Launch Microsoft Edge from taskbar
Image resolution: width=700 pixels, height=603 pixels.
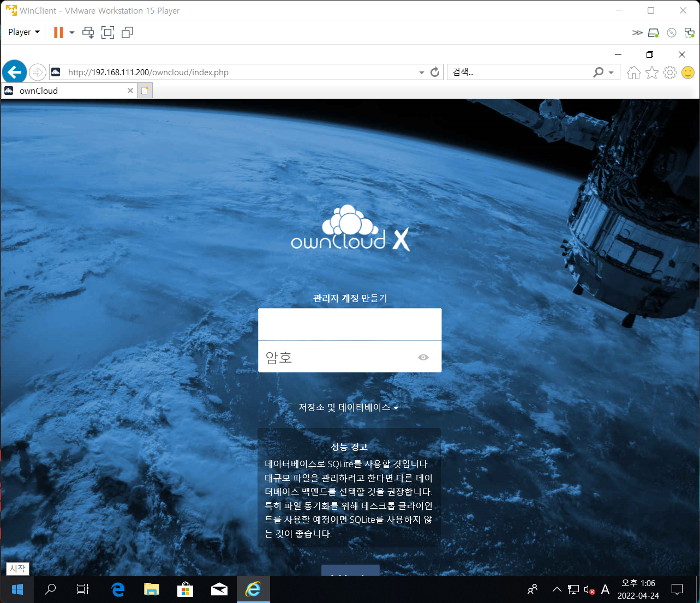pyautogui.click(x=118, y=589)
